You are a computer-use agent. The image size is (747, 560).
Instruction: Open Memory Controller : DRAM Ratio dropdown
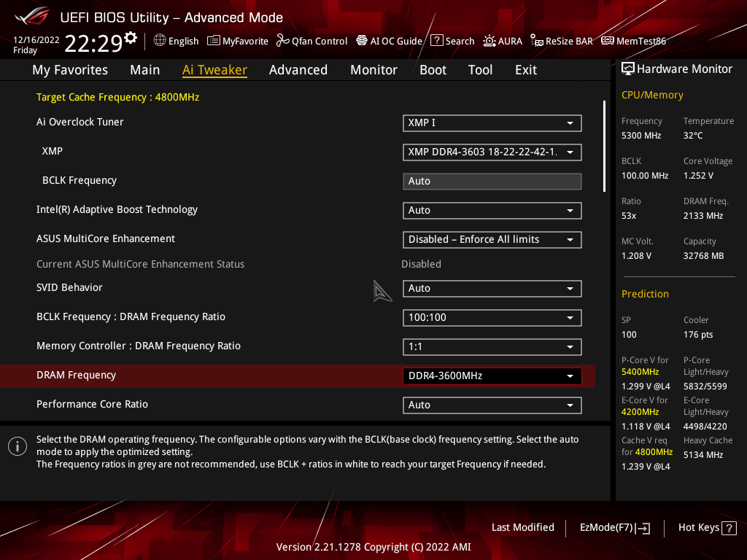pos(492,346)
